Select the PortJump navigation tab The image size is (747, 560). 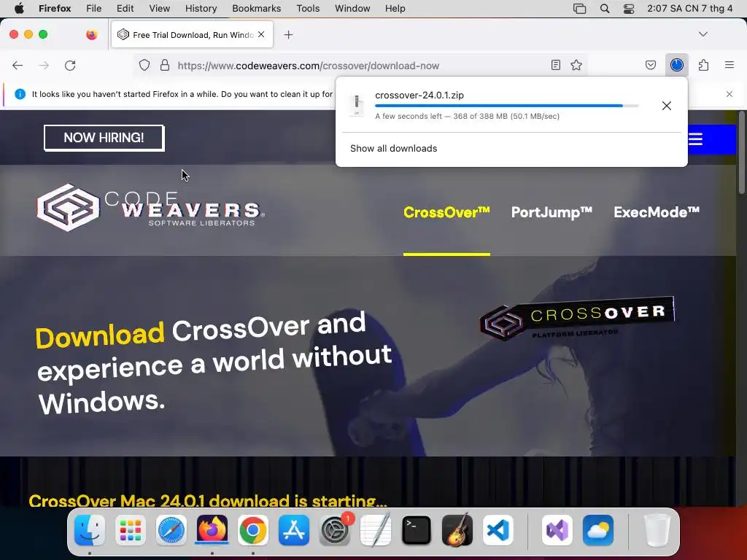point(551,212)
